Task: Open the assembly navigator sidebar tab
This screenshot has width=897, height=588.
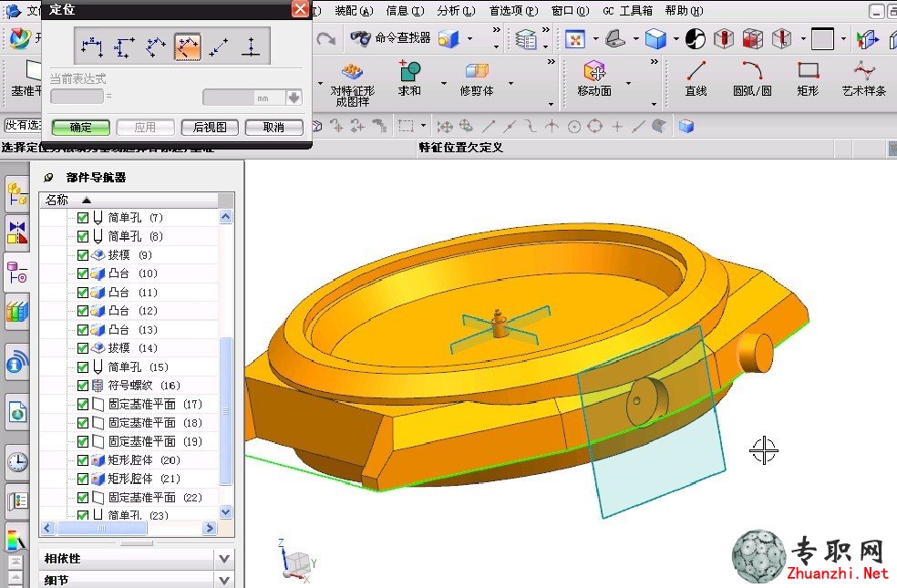Action: coord(17,194)
